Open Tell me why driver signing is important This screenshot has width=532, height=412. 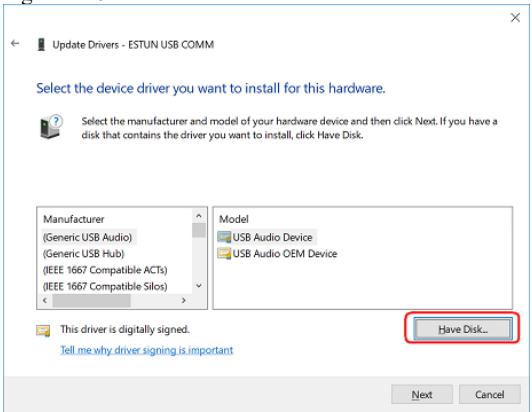[147, 350]
